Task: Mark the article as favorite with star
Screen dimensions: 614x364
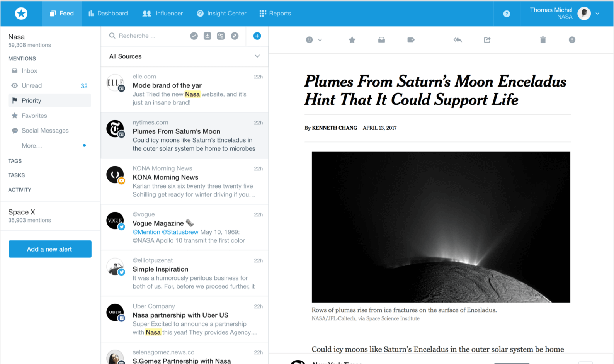Action: pyautogui.click(x=352, y=40)
